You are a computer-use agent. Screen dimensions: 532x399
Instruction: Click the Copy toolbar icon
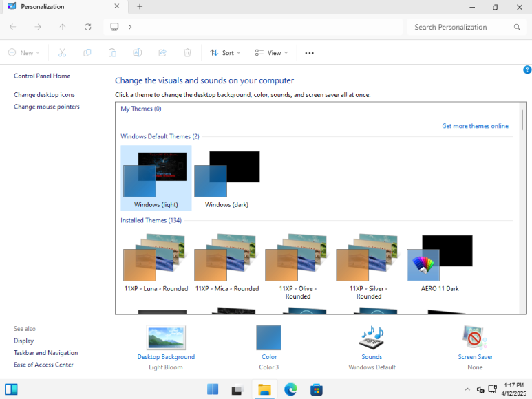(x=87, y=52)
